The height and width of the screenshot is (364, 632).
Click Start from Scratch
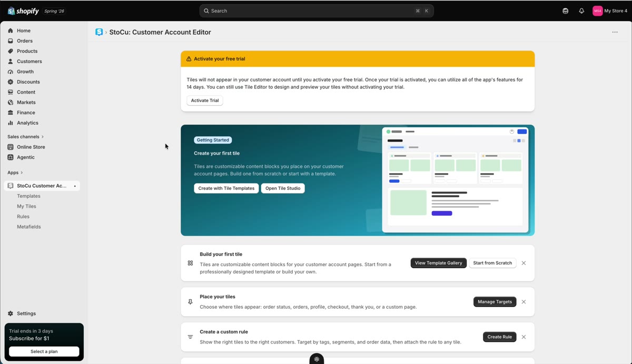[x=492, y=263]
